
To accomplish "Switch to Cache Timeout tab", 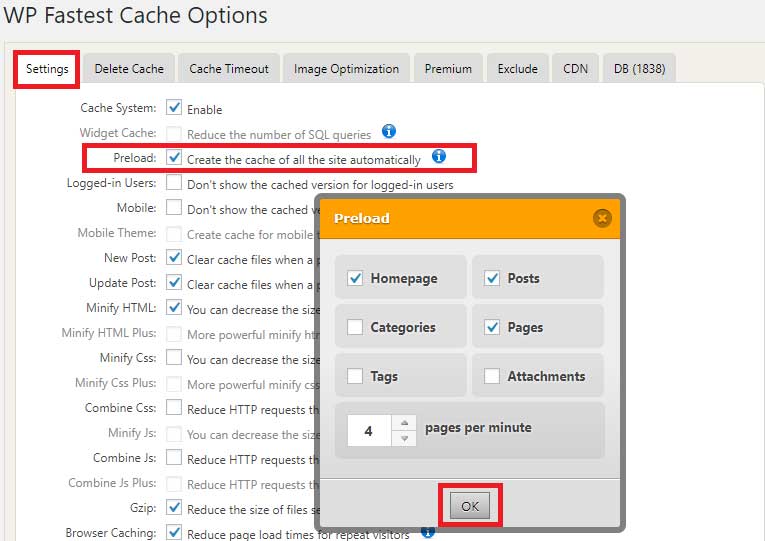I will tap(229, 69).
